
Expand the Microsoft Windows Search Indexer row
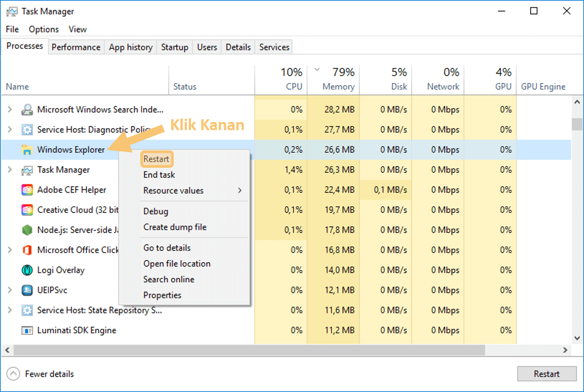click(x=10, y=110)
